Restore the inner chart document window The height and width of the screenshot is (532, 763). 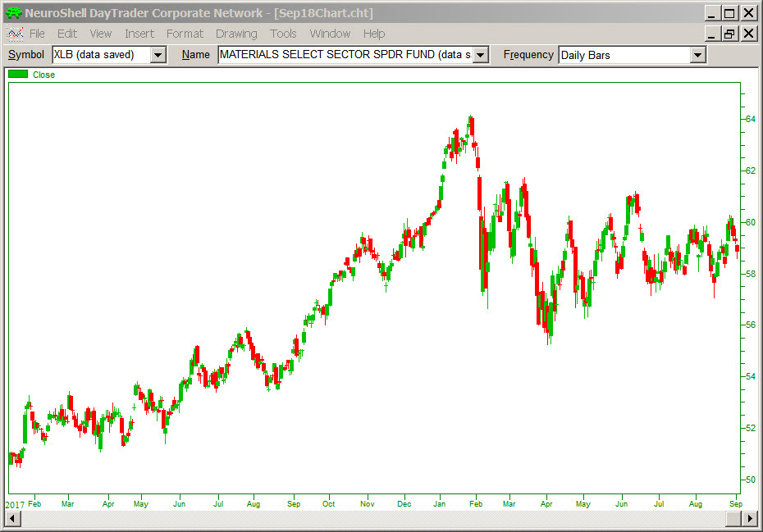(729, 34)
